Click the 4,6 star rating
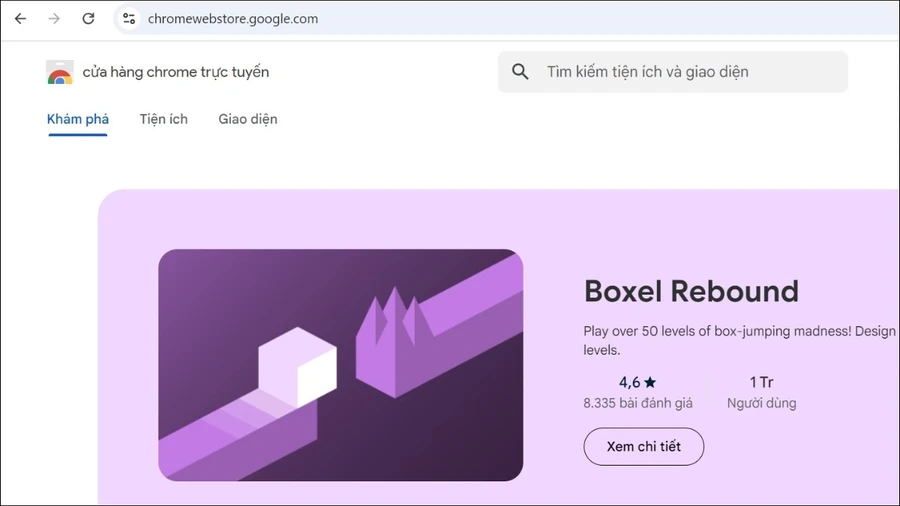This screenshot has height=506, width=900. tap(637, 383)
